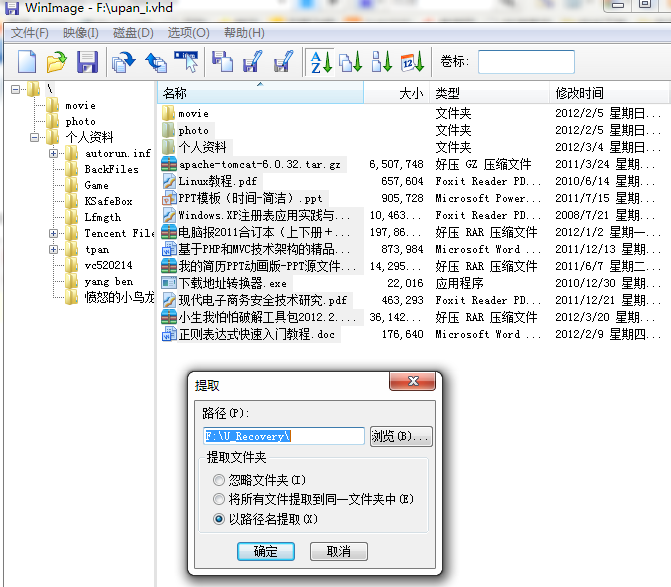Screen dimensions: 671x587
Task: Sort files by type toolbar icon
Action: coord(351,62)
